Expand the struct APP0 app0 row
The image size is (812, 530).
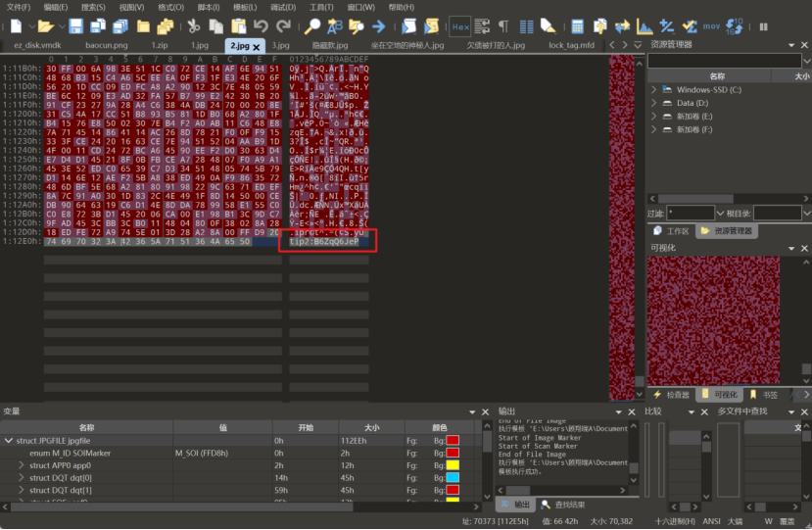click(x=22, y=466)
